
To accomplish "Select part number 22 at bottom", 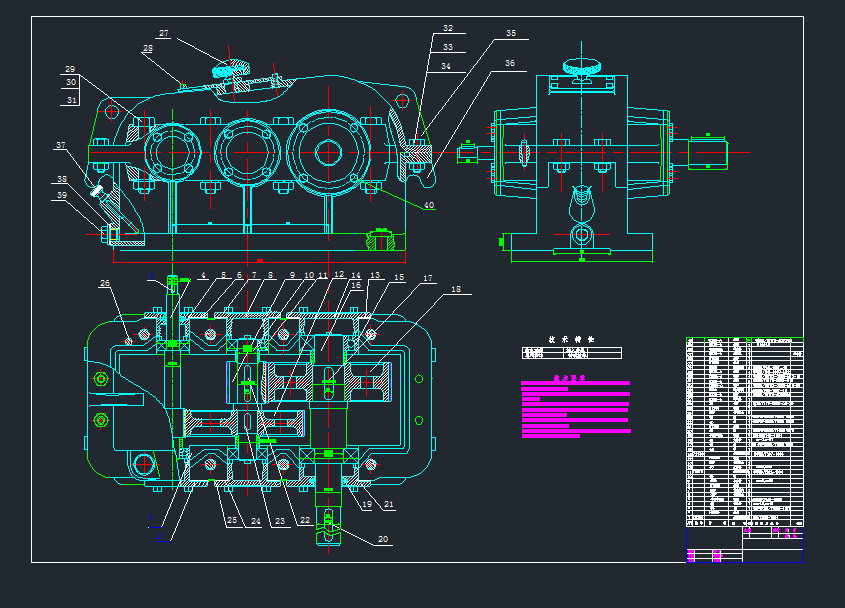I will click(304, 521).
